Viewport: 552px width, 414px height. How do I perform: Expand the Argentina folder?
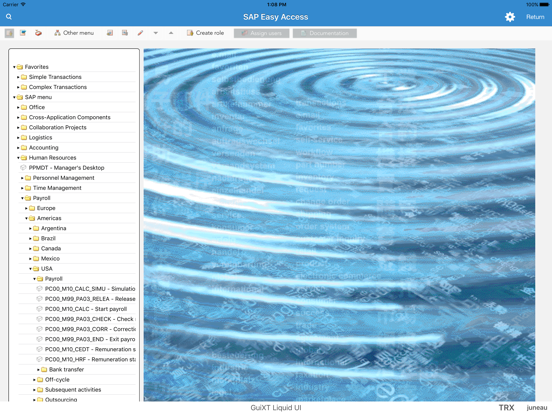pos(30,228)
